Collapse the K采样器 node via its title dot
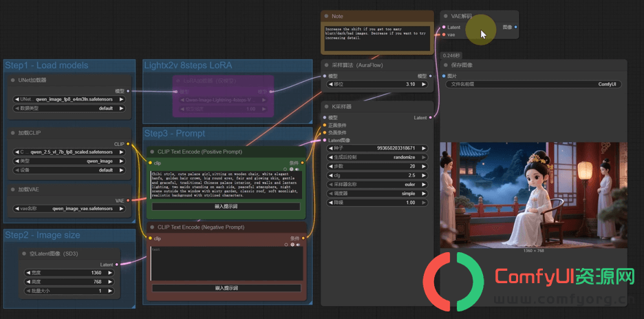 [x=327, y=107]
